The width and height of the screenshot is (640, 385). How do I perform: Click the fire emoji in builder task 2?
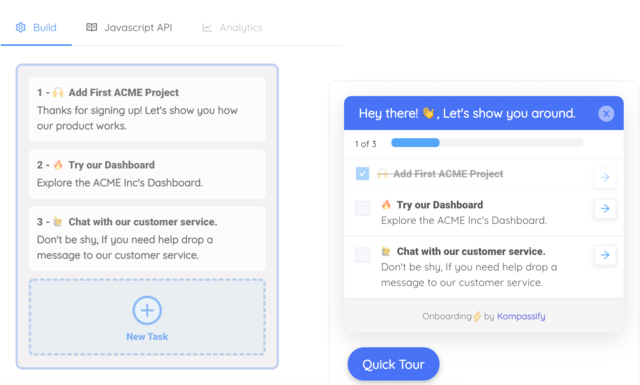(58, 165)
